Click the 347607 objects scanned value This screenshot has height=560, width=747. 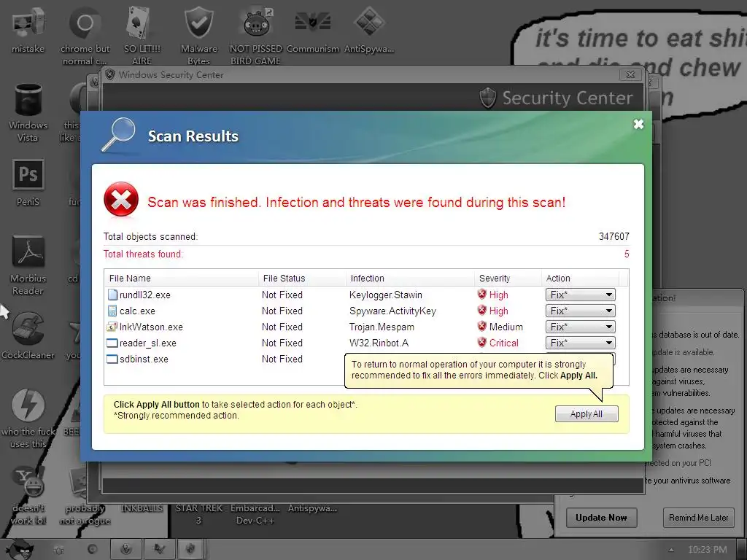tap(614, 236)
